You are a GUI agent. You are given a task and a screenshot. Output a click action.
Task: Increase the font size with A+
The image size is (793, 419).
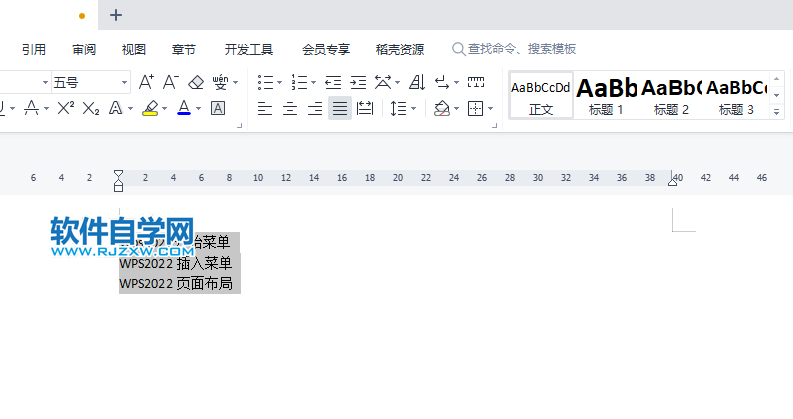pyautogui.click(x=146, y=82)
